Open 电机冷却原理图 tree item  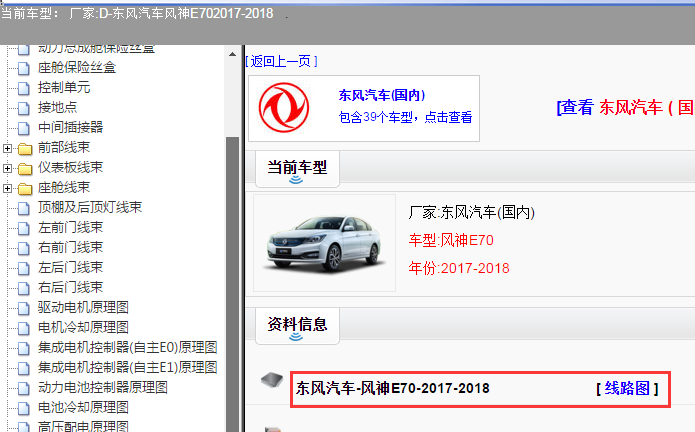click(83, 327)
